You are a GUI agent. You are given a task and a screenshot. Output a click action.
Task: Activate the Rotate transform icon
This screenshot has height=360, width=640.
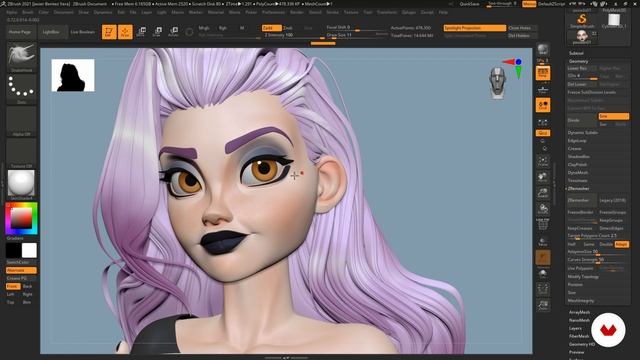173,31
